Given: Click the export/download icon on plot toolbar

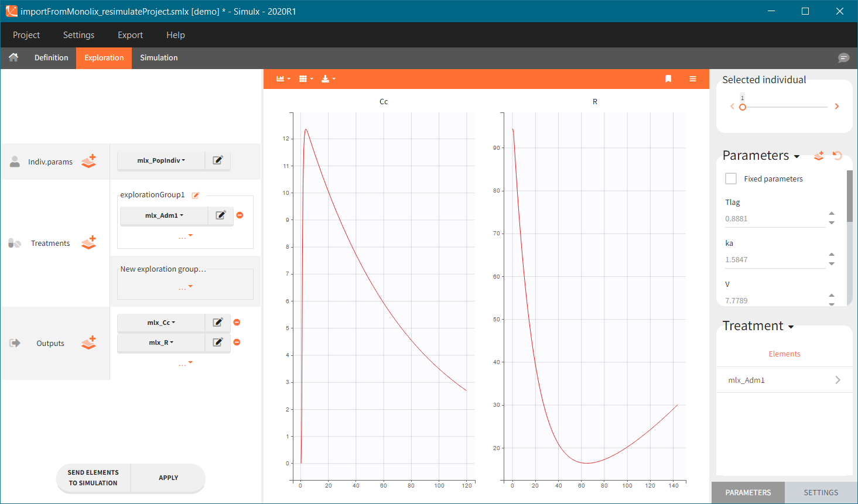Looking at the screenshot, I should click(x=326, y=78).
